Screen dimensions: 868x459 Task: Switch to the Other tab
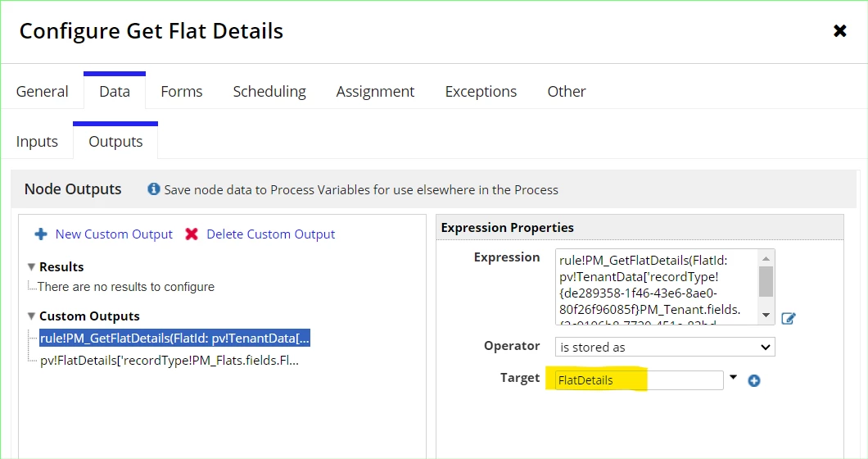click(567, 92)
